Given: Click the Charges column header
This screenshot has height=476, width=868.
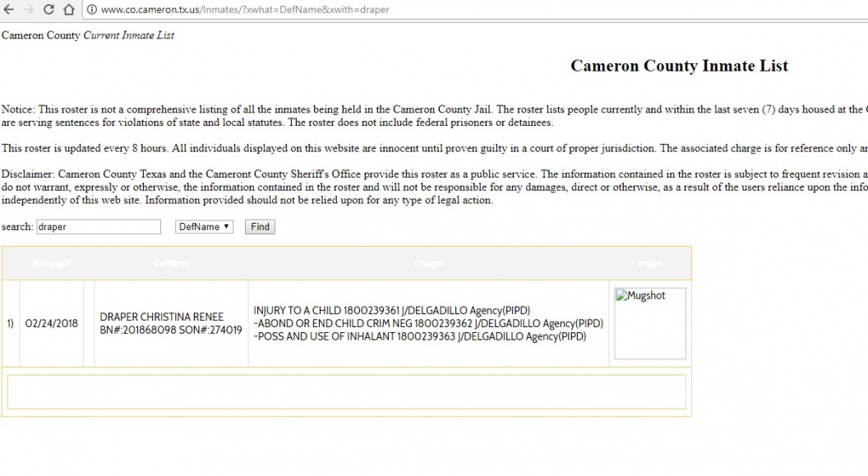Looking at the screenshot, I should coord(428,263).
